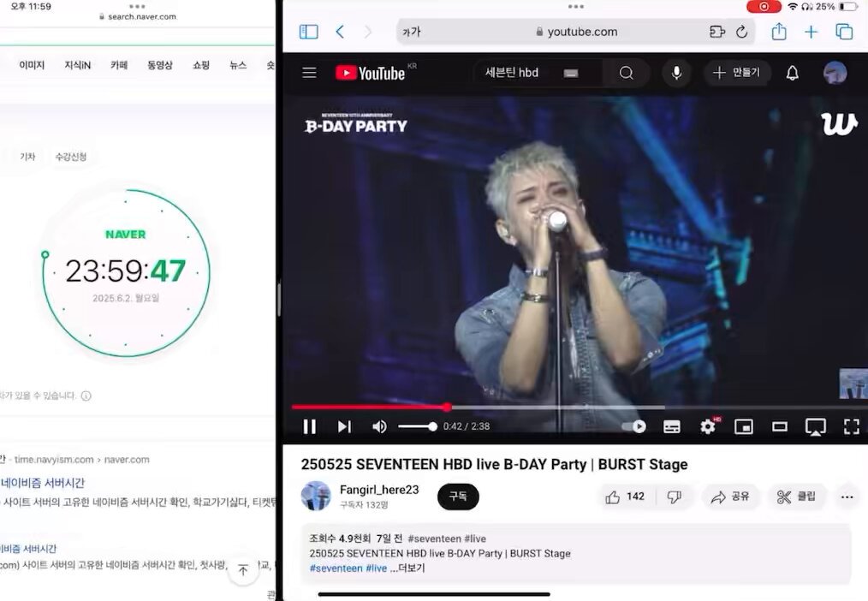Open YouTube hamburger menu
The height and width of the screenshot is (601, 868).
pos(309,73)
